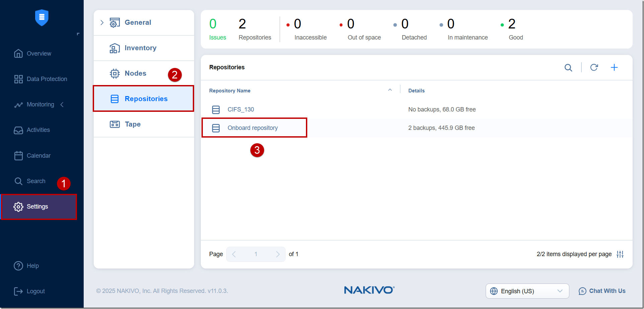
Task: Click the page number field
Action: pos(256,254)
